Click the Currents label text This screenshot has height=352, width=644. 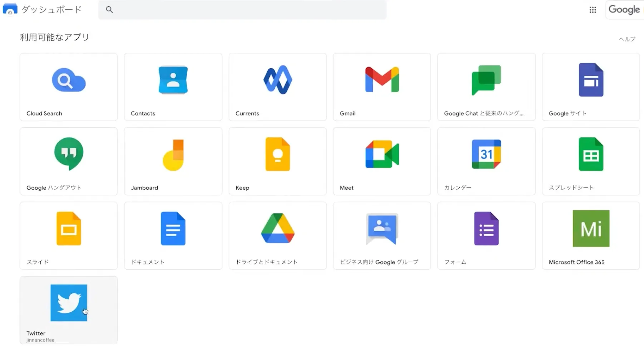[x=247, y=113]
